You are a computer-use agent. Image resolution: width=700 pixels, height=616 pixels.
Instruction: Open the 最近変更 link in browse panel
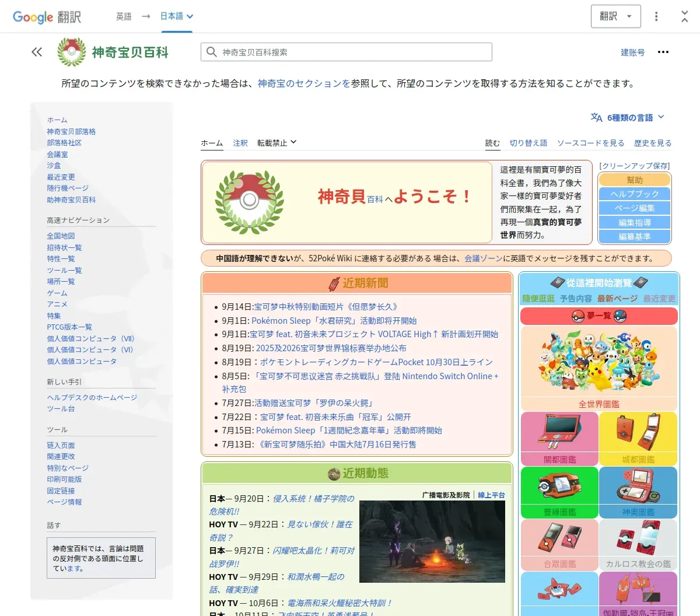[659, 299]
